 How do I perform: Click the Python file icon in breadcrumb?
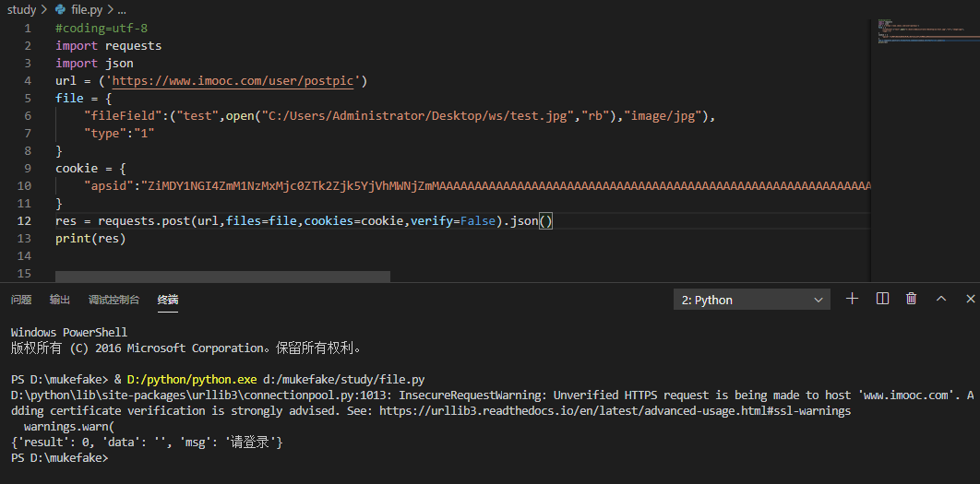61,10
